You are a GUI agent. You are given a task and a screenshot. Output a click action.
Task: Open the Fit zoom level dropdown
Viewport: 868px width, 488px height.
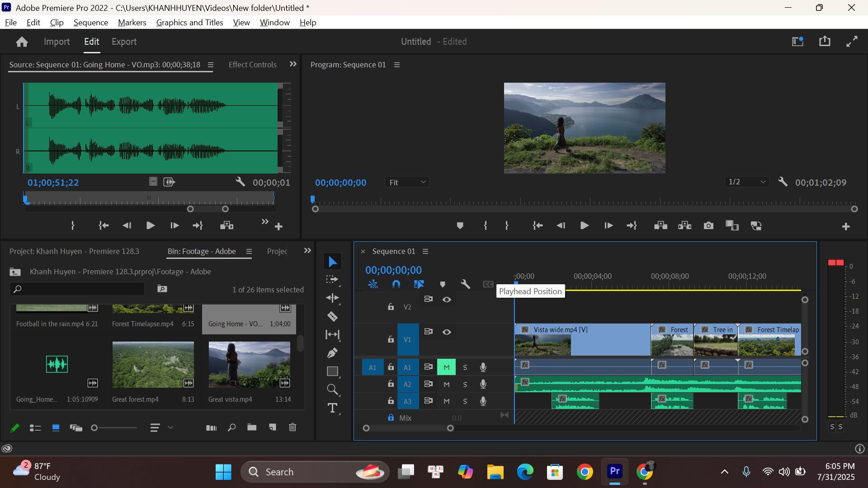tap(407, 182)
